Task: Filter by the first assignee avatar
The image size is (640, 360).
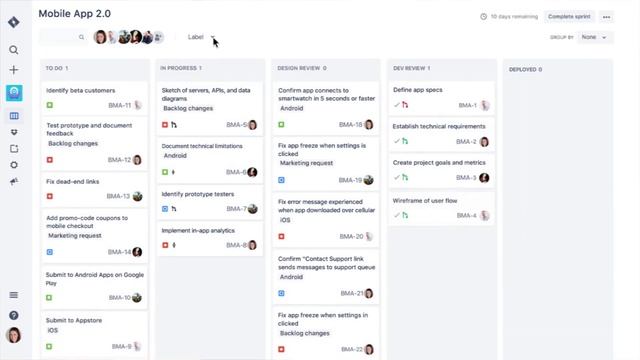Action: pyautogui.click(x=100, y=37)
